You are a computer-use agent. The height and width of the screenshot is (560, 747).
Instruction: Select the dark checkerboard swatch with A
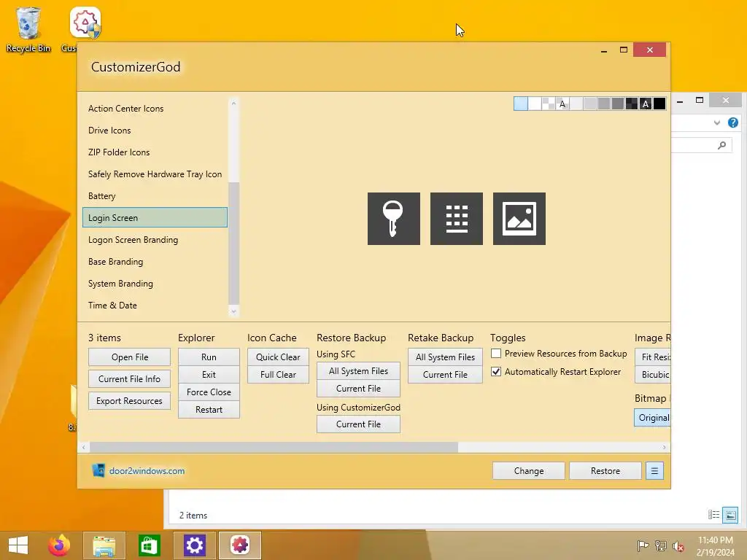[646, 104]
